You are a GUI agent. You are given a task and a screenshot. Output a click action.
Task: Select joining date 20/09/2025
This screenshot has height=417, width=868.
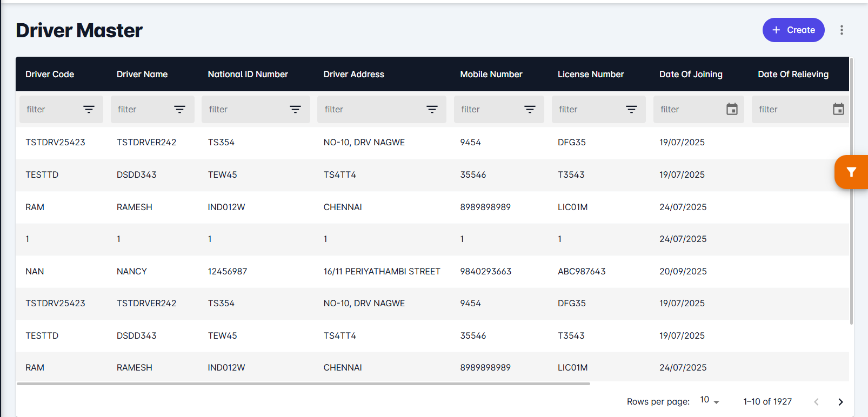click(x=683, y=271)
